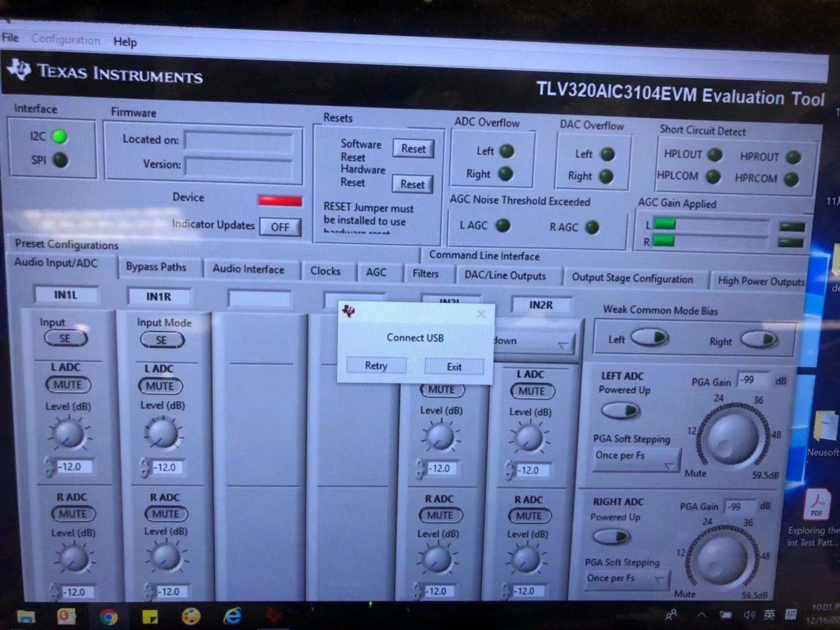Open the IN2R mode dropdown
This screenshot has height=630, width=840.
534,341
